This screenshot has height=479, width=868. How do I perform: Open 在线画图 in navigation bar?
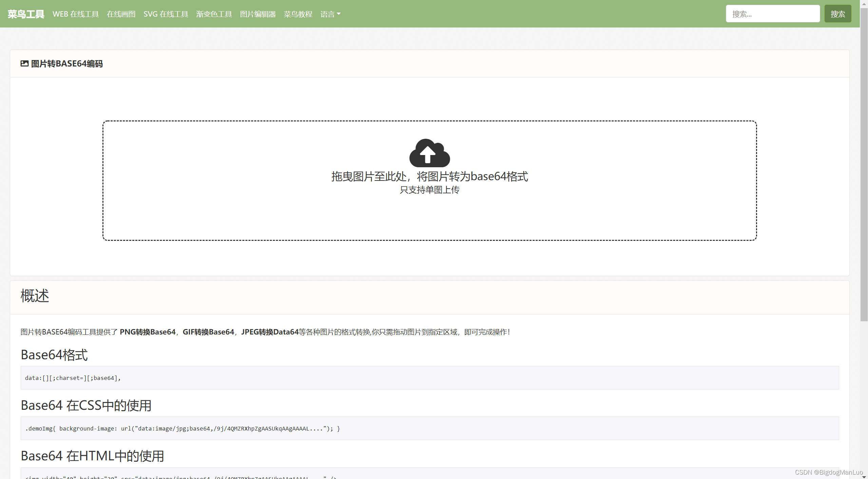tap(121, 14)
